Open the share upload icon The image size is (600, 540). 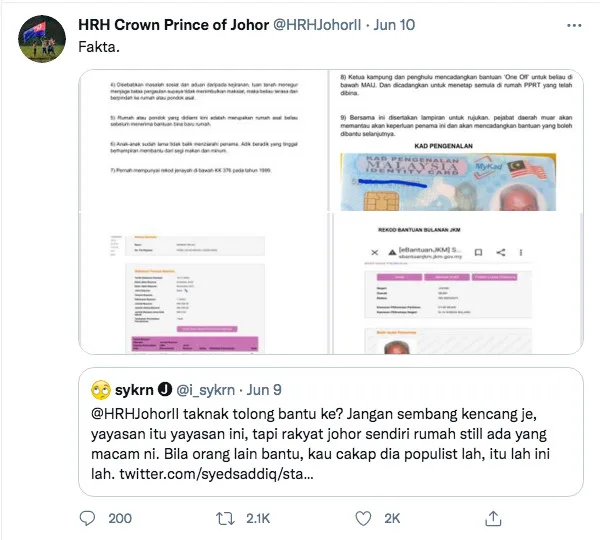[493, 519]
